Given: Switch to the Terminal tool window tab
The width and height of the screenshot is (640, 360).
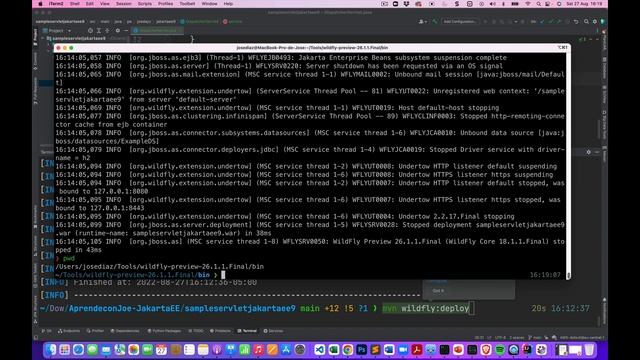Looking at the screenshot, I should click(247, 331).
